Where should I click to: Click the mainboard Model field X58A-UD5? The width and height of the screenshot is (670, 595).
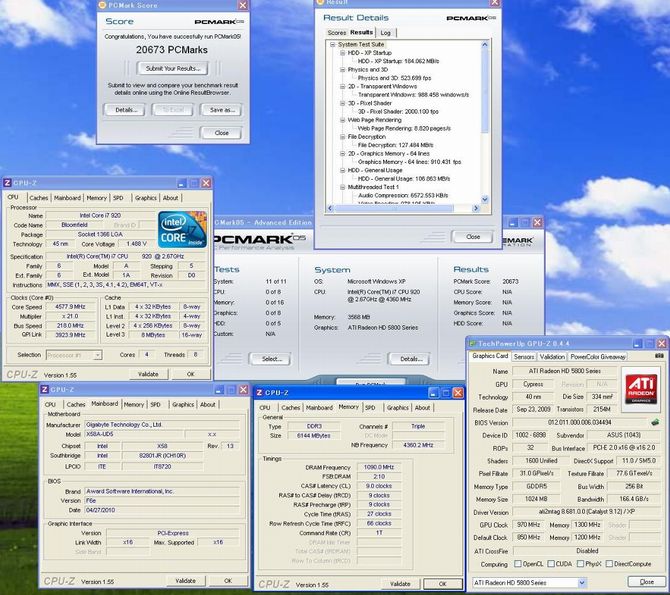click(x=134, y=434)
